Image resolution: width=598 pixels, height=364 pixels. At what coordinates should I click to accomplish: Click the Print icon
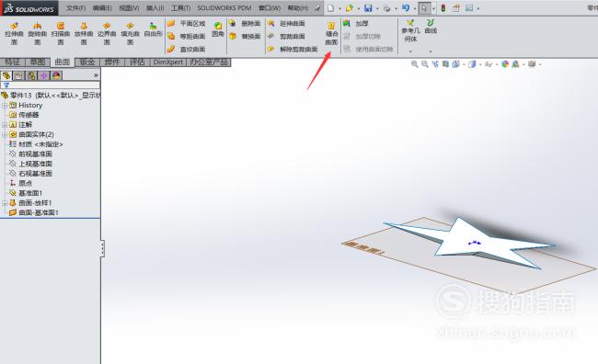click(386, 8)
